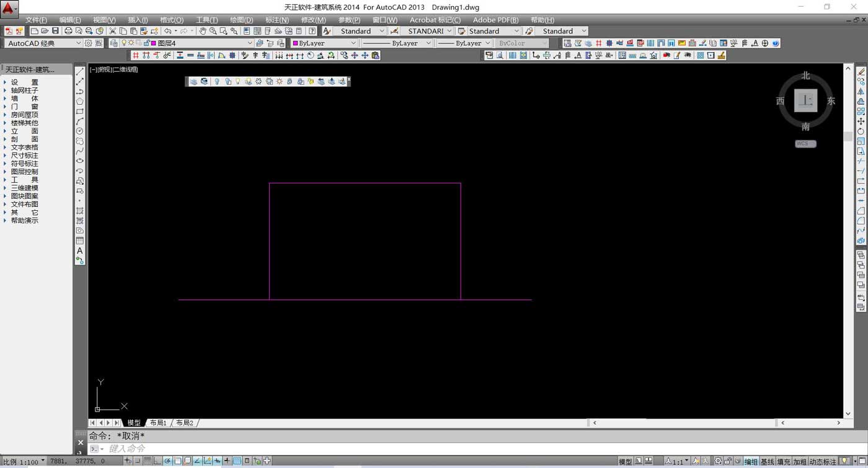The image size is (868, 468).
Task: Open the 修改(M) menu
Action: pos(313,20)
